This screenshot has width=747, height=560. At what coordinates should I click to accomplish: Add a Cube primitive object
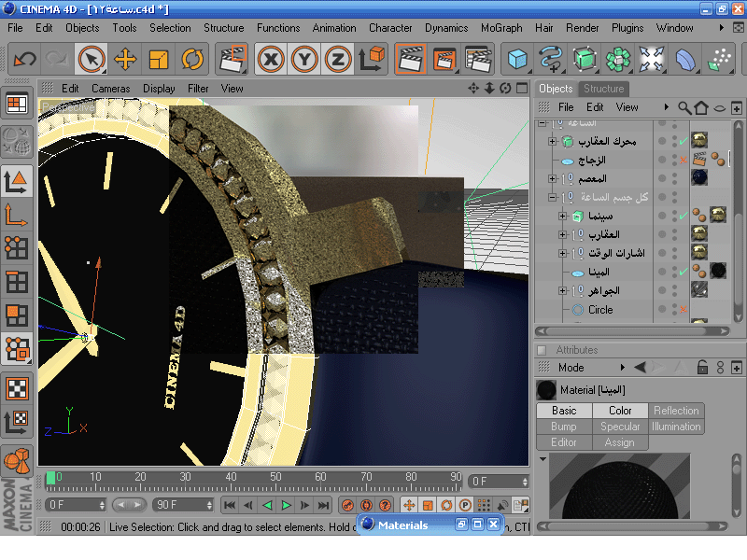[517, 60]
